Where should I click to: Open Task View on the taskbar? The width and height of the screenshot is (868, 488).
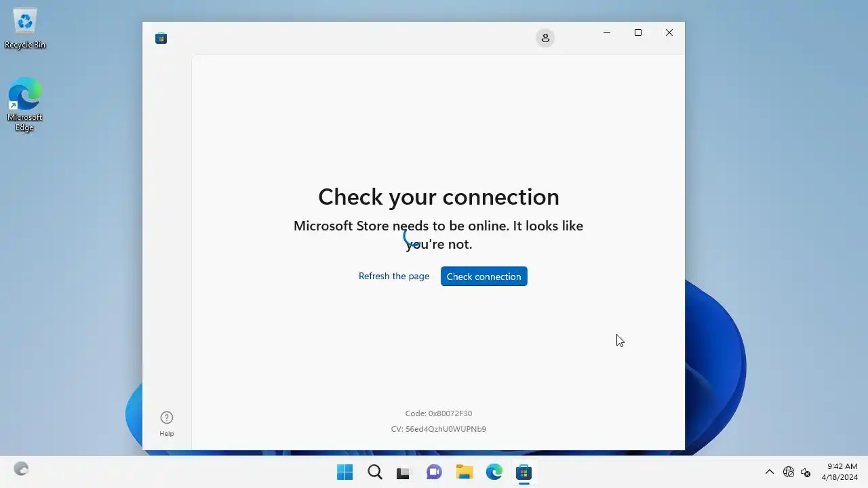(x=403, y=472)
